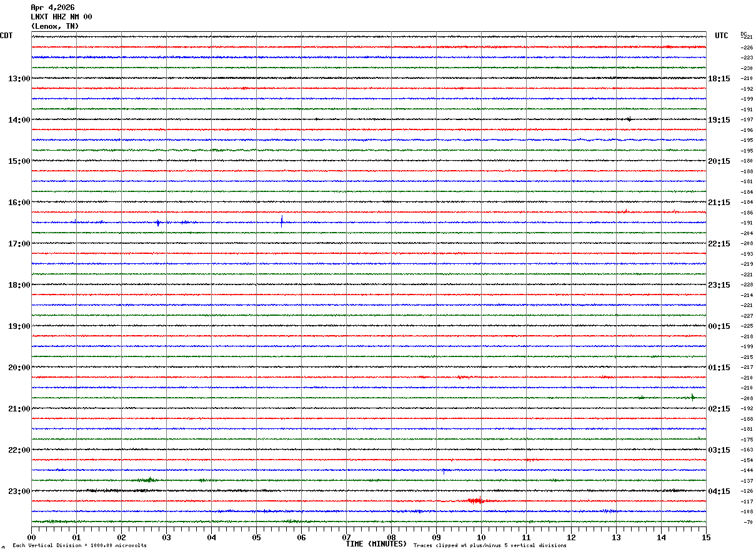The width and height of the screenshot is (756, 554).
Task: Click the DC offset value "-163"
Action: click(x=747, y=450)
